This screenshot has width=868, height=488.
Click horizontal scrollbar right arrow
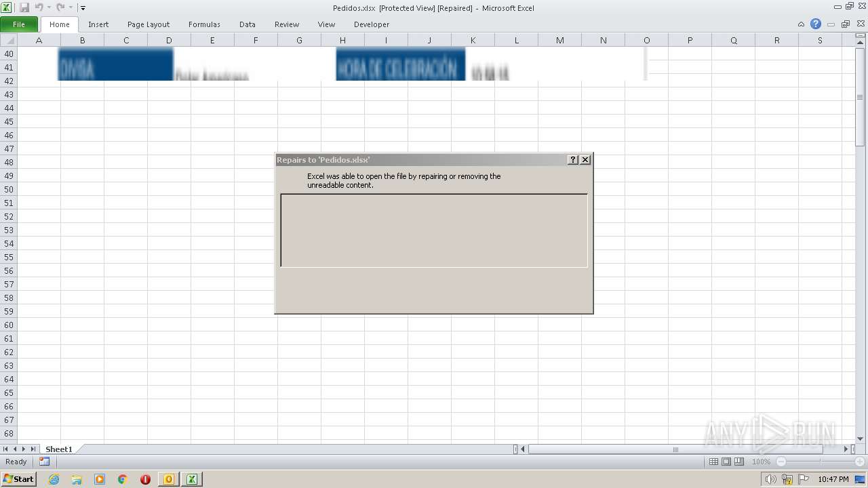point(846,449)
